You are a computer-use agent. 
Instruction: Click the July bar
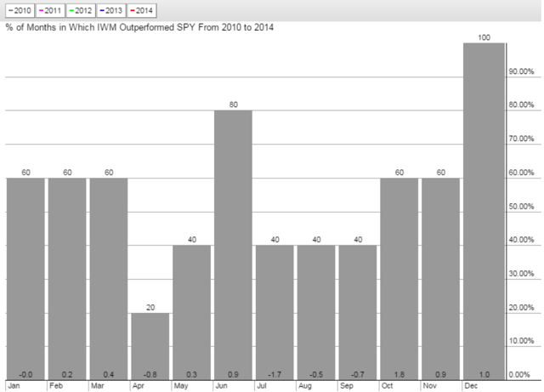click(275, 312)
